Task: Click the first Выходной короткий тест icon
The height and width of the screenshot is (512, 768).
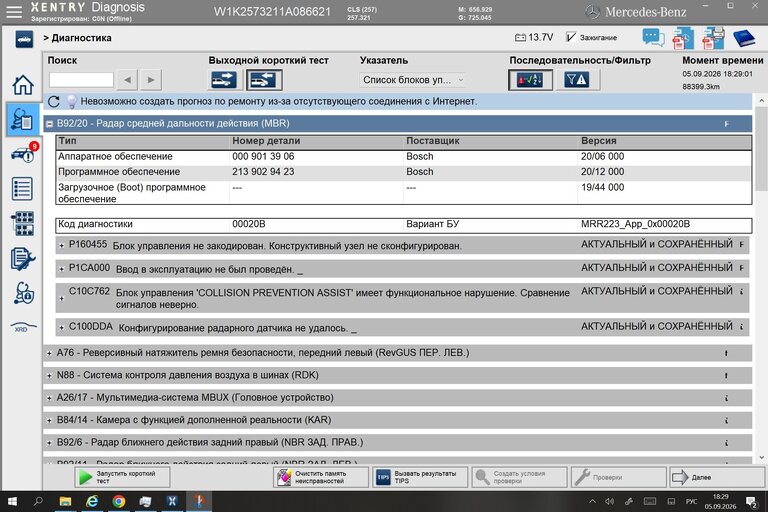Action: pos(224,80)
